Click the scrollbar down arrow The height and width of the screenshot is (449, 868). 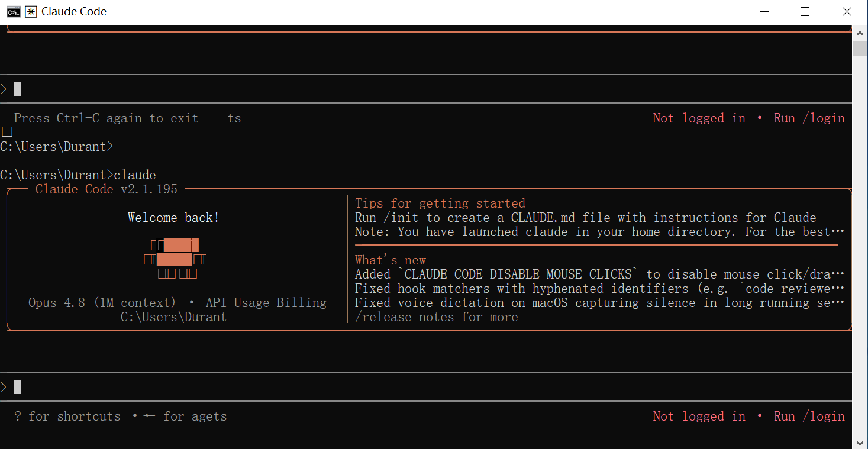point(860,442)
